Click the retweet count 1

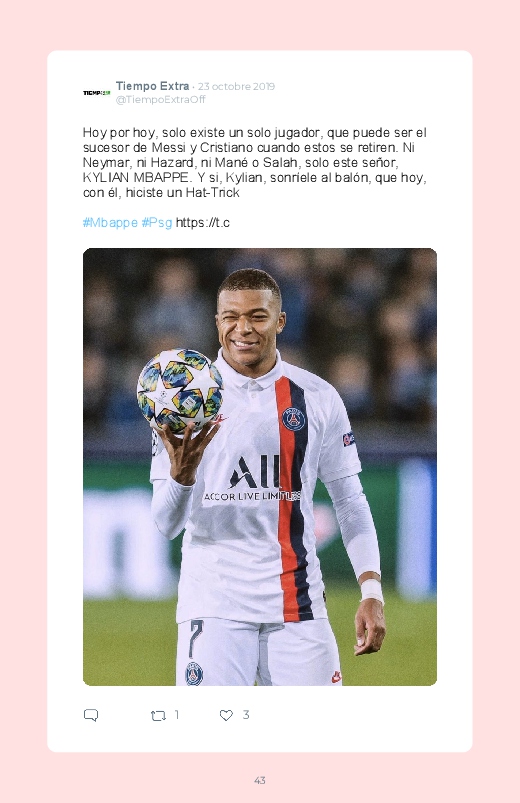pyautogui.click(x=177, y=714)
